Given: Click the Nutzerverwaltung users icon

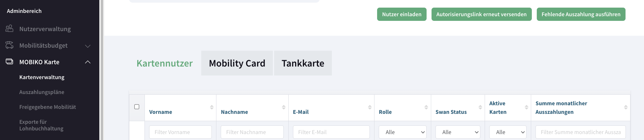Looking at the screenshot, I should (x=10, y=28).
